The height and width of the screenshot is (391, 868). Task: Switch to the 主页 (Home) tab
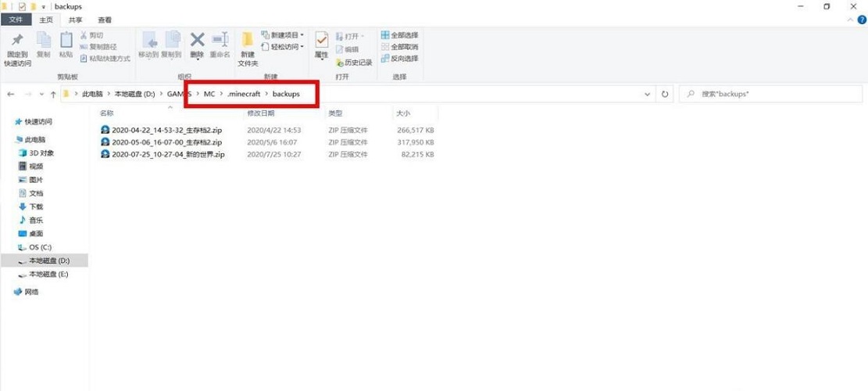pos(46,20)
